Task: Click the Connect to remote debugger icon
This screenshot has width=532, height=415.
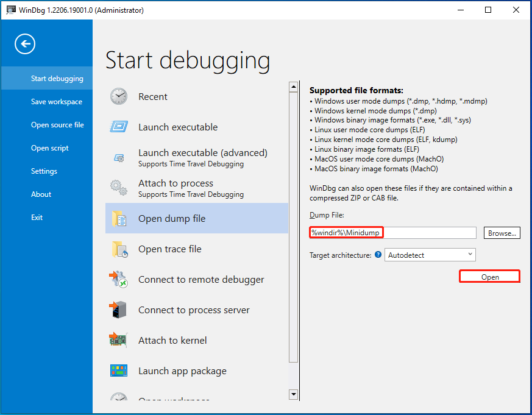Action: (x=118, y=279)
